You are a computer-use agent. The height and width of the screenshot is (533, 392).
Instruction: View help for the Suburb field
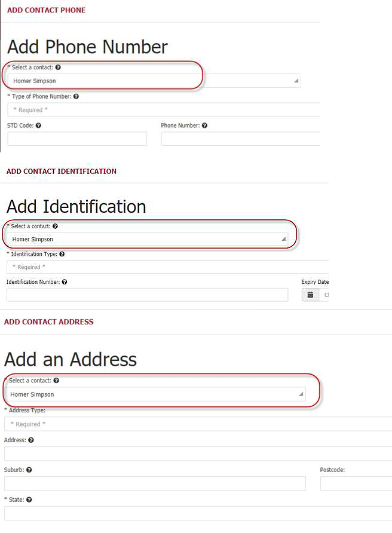pos(29,470)
